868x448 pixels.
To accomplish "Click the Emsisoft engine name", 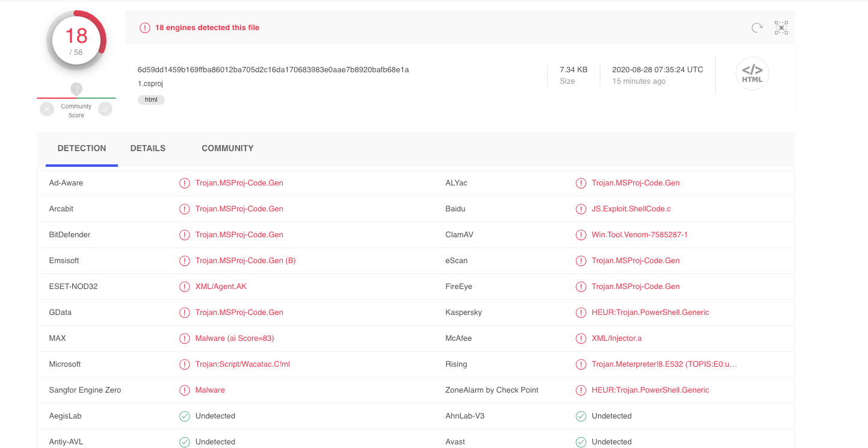I will (64, 261).
